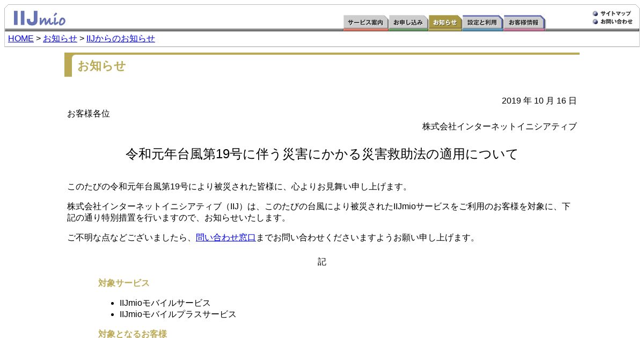Open the 問い合わせ窓口 link
Viewport: 644px width, 338px height.
(x=226, y=238)
